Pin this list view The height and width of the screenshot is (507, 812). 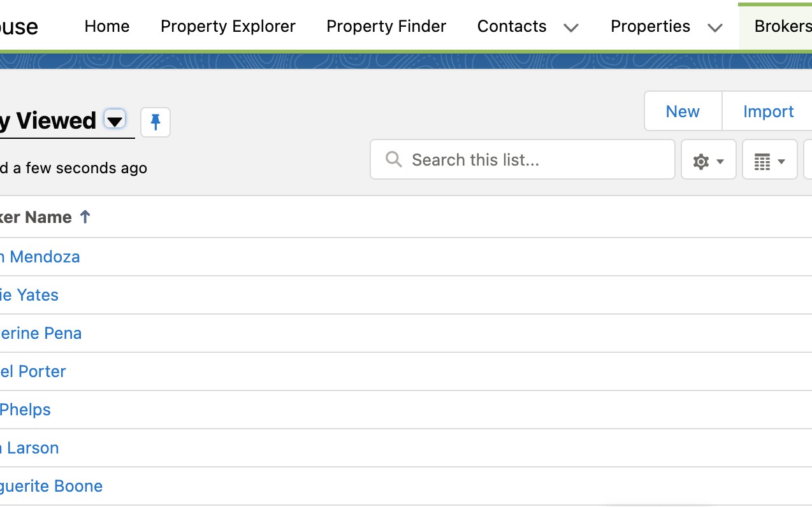coord(156,122)
